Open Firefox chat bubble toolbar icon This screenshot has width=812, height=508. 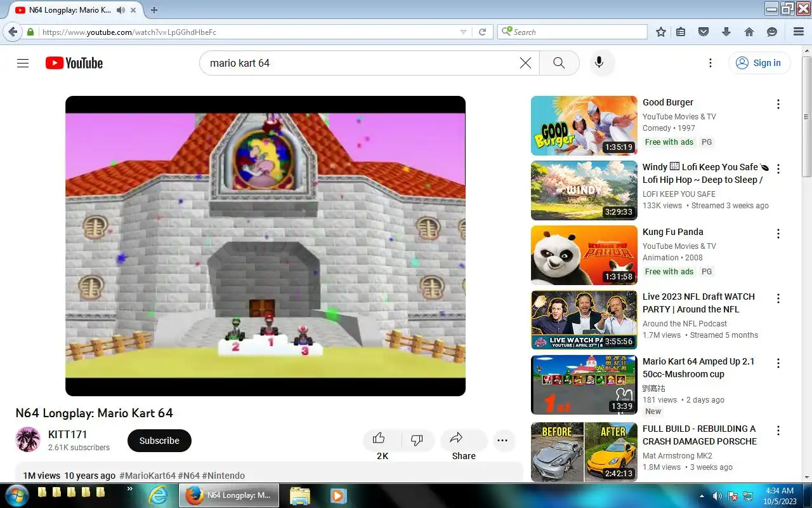click(772, 32)
